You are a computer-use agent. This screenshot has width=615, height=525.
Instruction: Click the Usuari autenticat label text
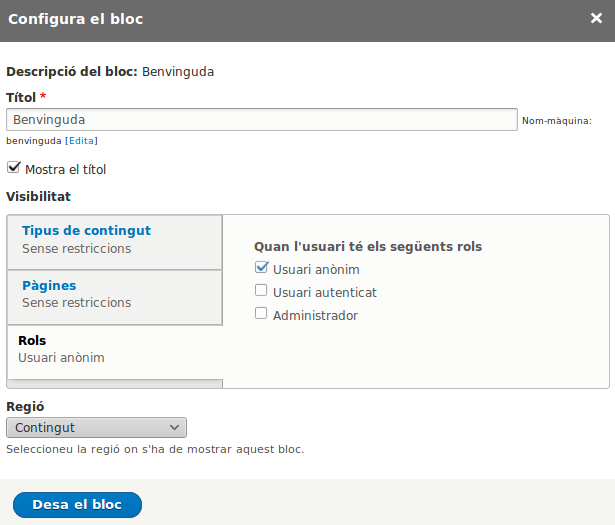tap(324, 293)
